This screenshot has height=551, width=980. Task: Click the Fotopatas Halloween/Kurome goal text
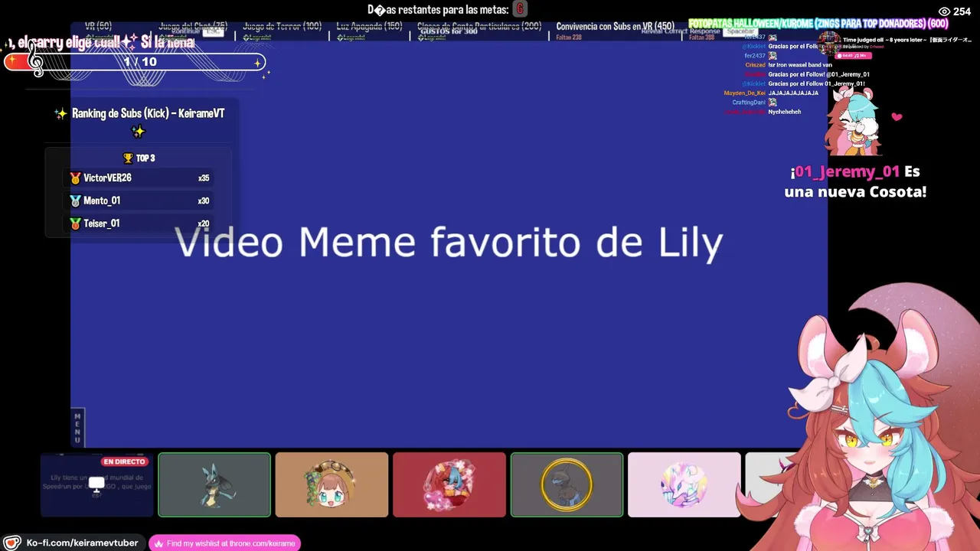818,24
